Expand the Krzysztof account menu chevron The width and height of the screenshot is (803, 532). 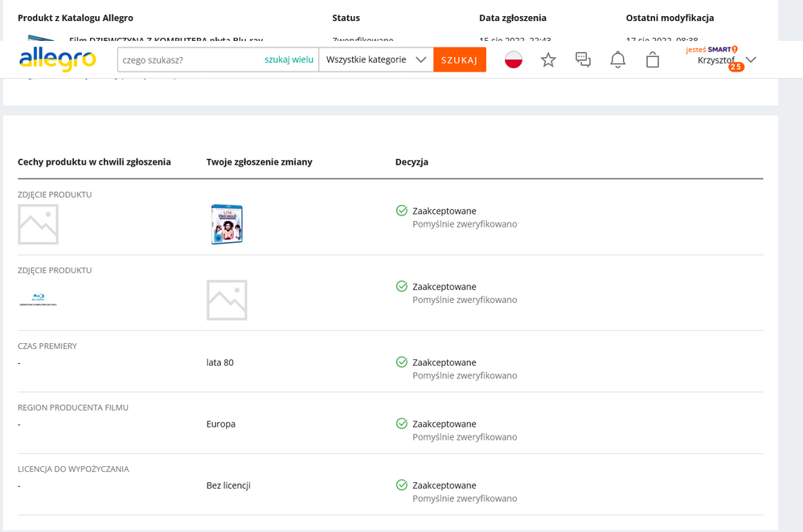[x=751, y=59]
